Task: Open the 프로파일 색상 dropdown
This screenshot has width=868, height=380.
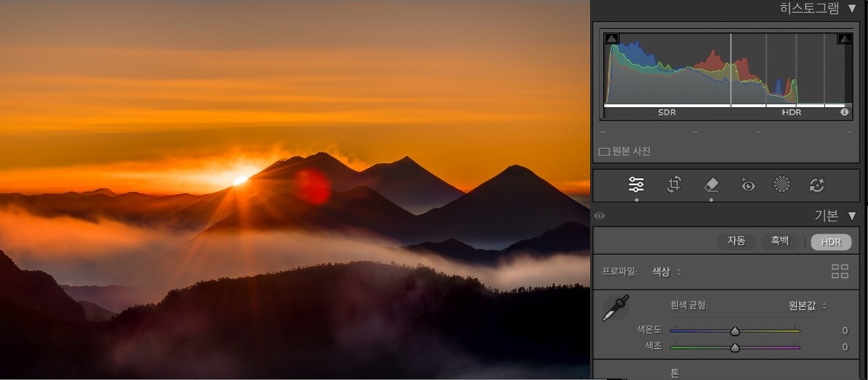Action: 666,272
